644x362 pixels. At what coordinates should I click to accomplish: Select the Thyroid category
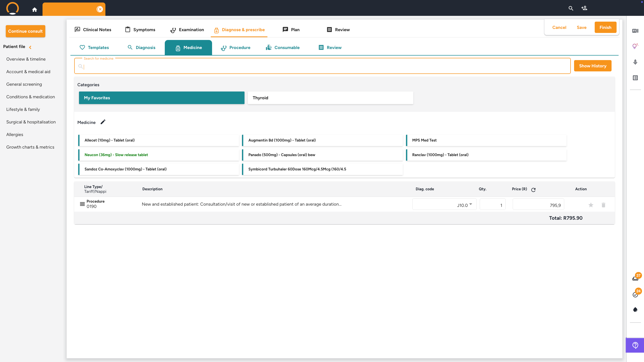pyautogui.click(x=330, y=98)
